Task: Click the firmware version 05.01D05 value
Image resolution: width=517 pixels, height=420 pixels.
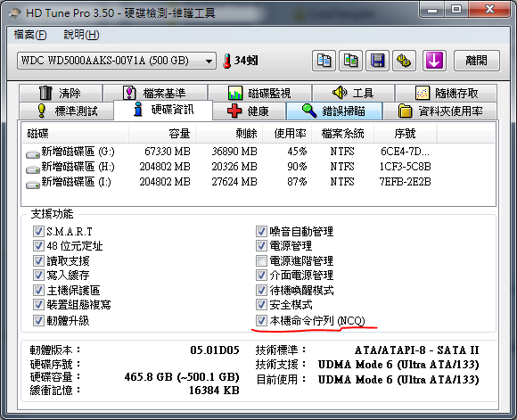Action: pyautogui.click(x=215, y=350)
